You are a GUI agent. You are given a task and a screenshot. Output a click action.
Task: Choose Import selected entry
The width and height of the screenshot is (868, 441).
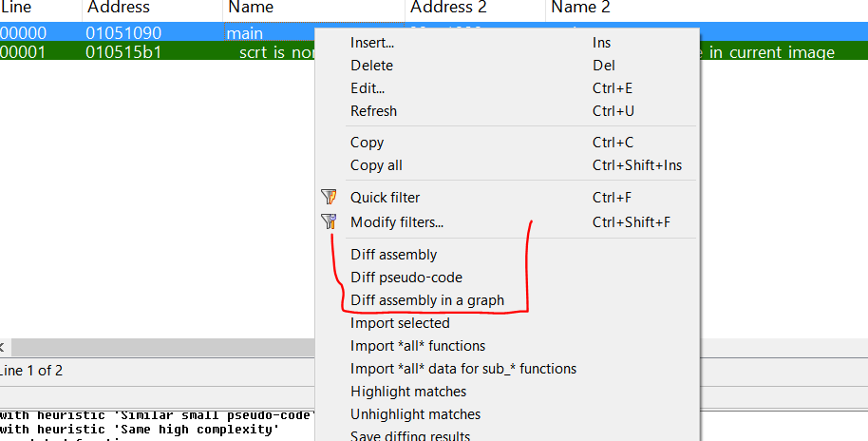[x=400, y=323]
